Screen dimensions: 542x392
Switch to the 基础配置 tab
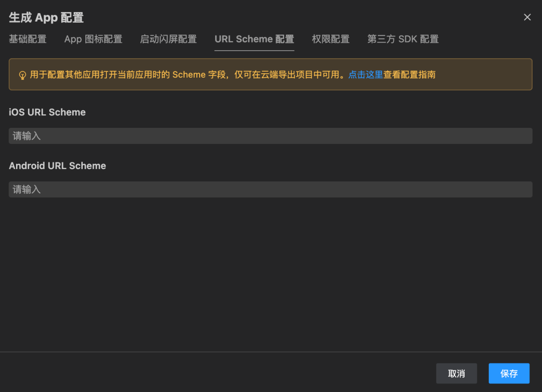(x=28, y=39)
